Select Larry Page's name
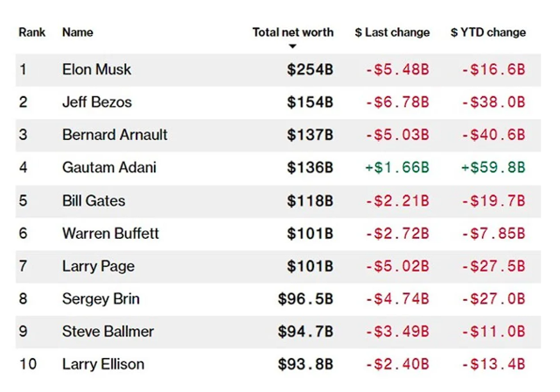 pyautogui.click(x=96, y=266)
